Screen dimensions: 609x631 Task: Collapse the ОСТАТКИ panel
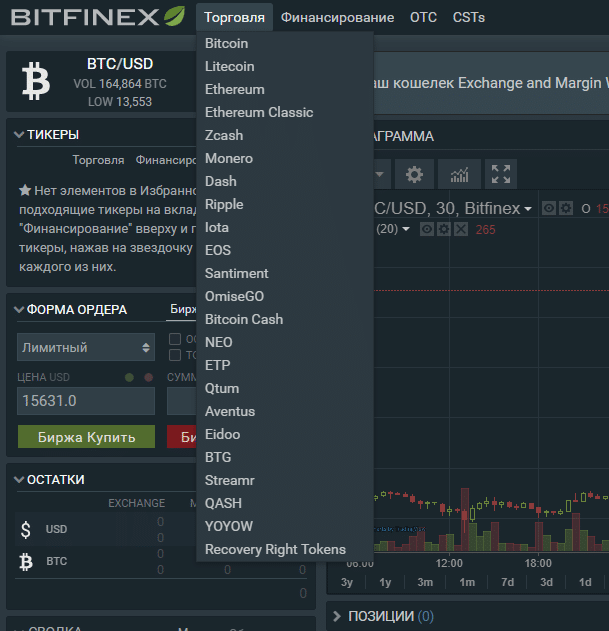tap(19, 479)
